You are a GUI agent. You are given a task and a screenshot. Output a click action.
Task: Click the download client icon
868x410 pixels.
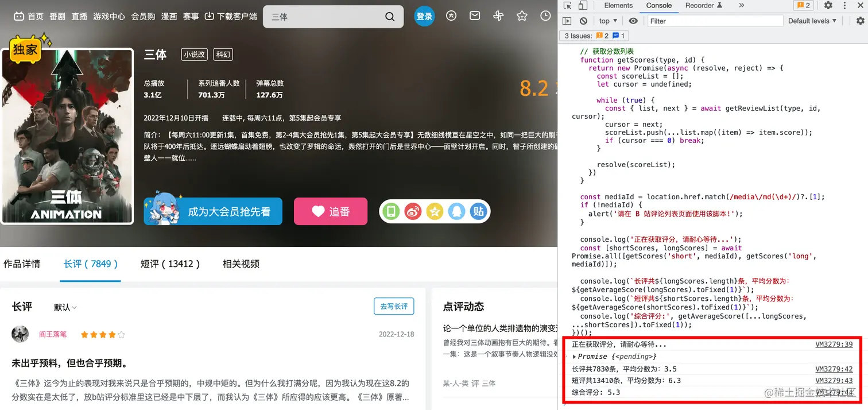pyautogui.click(x=209, y=16)
